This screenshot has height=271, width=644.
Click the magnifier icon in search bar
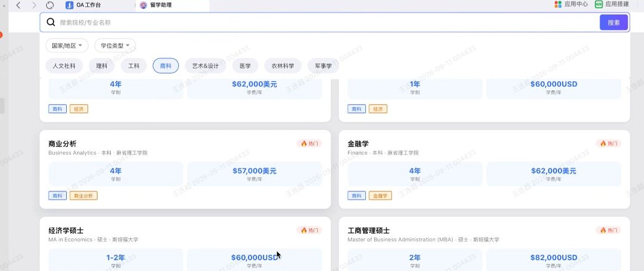51,22
